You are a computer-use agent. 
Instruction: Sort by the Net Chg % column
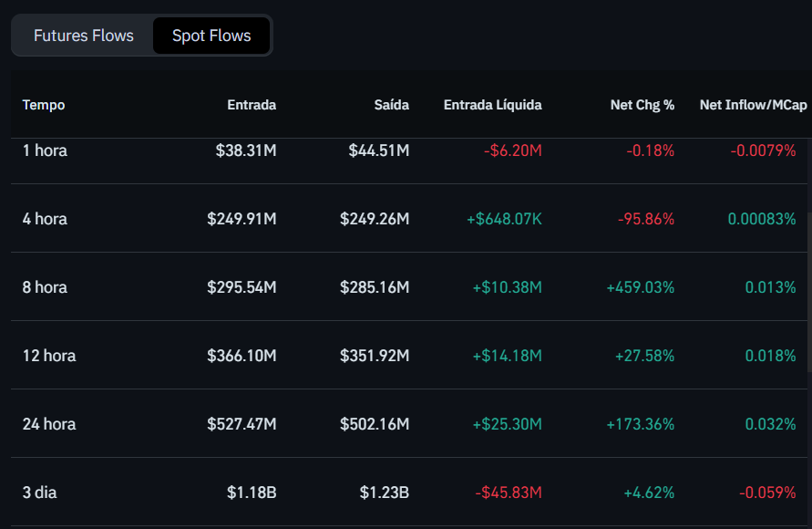coord(643,105)
